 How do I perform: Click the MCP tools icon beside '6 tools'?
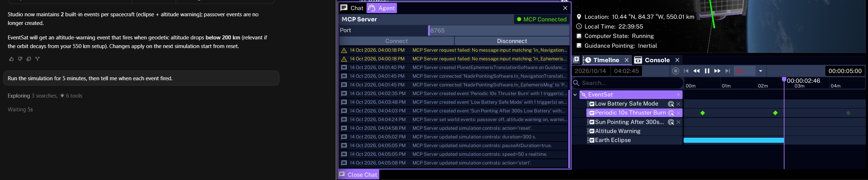tap(62, 96)
